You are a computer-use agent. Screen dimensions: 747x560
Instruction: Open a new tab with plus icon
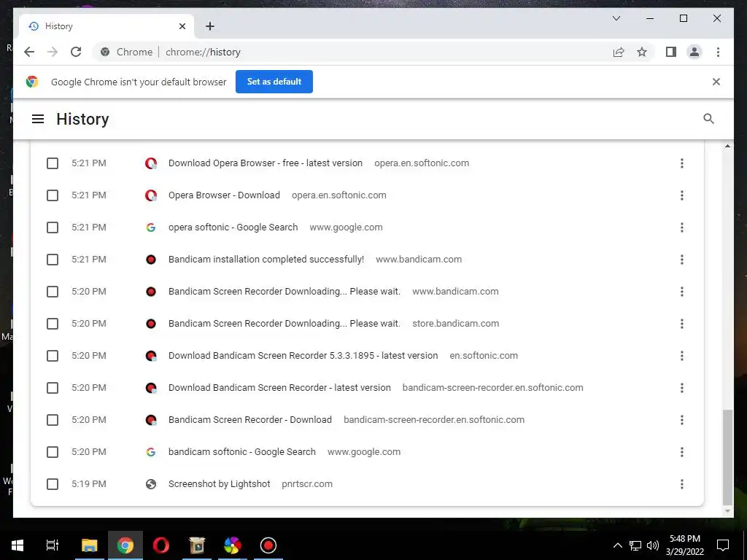pyautogui.click(x=210, y=26)
